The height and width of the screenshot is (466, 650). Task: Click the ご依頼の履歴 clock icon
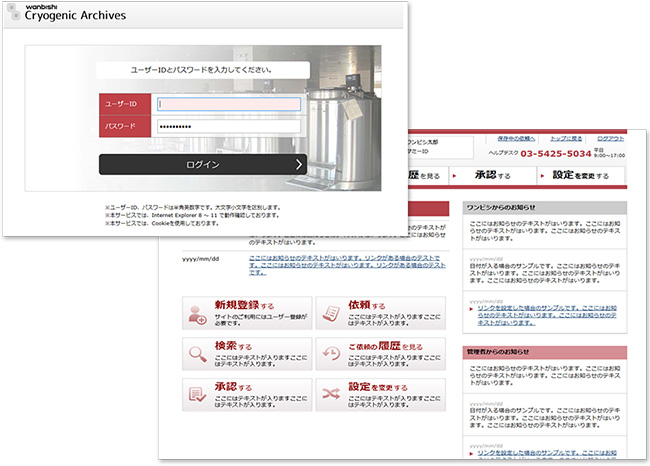(330, 354)
